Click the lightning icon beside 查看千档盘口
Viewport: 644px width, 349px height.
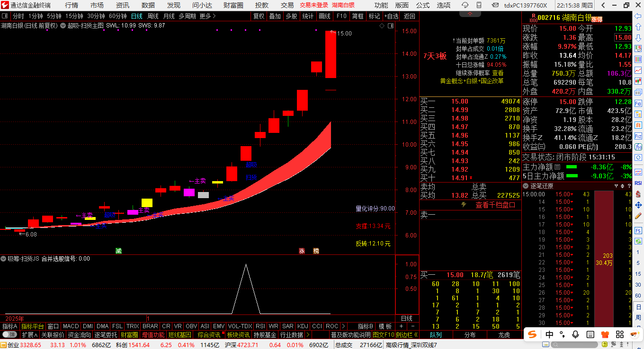tap(464, 205)
